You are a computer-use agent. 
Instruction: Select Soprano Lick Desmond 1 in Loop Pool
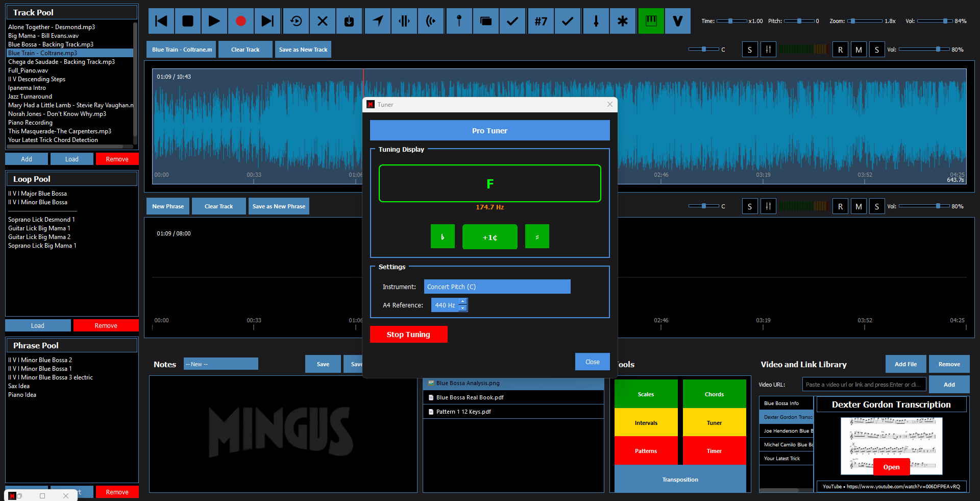coord(41,220)
